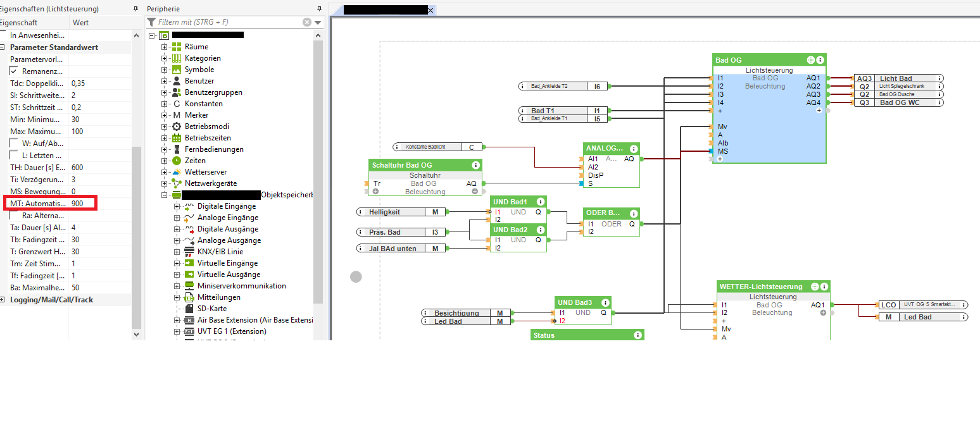980x432 pixels.
Task: Pin the Peripherie panel
Action: coord(319,9)
